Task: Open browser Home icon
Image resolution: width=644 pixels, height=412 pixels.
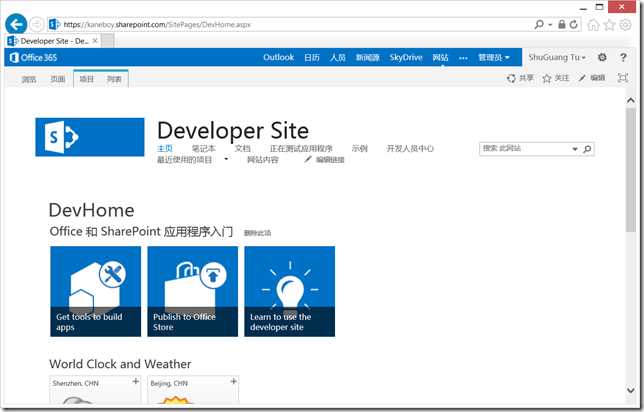Action: tap(593, 25)
